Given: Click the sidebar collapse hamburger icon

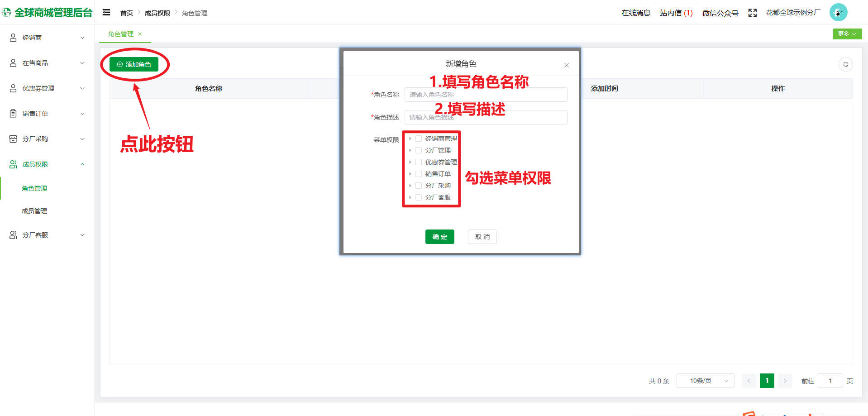Looking at the screenshot, I should point(106,13).
